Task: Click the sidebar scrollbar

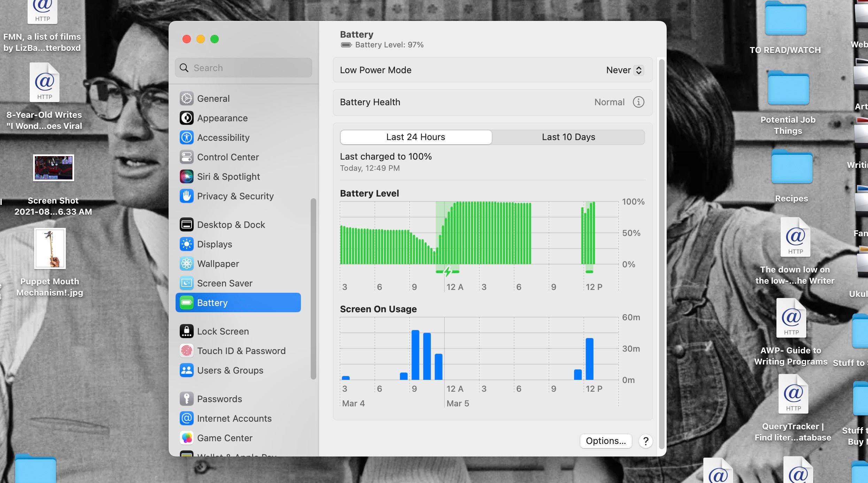Action: [313, 289]
